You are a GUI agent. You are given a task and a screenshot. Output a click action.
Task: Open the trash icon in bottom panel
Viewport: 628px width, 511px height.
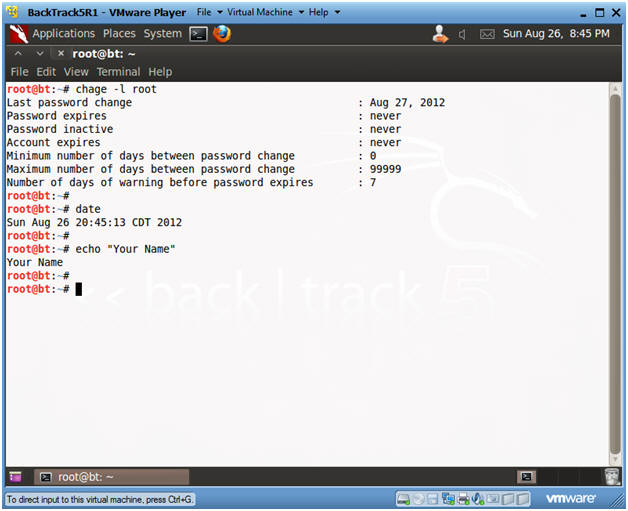click(612, 477)
